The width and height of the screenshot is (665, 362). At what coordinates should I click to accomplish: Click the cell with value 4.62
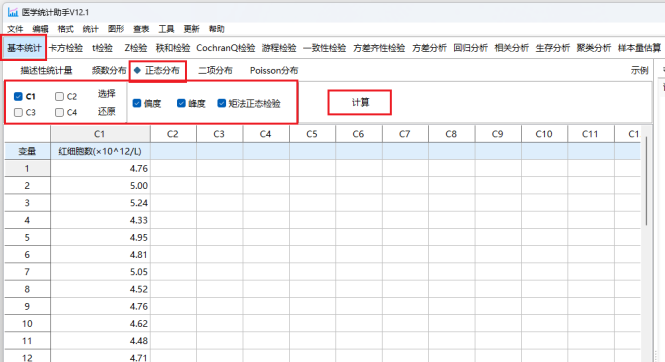tap(100, 323)
